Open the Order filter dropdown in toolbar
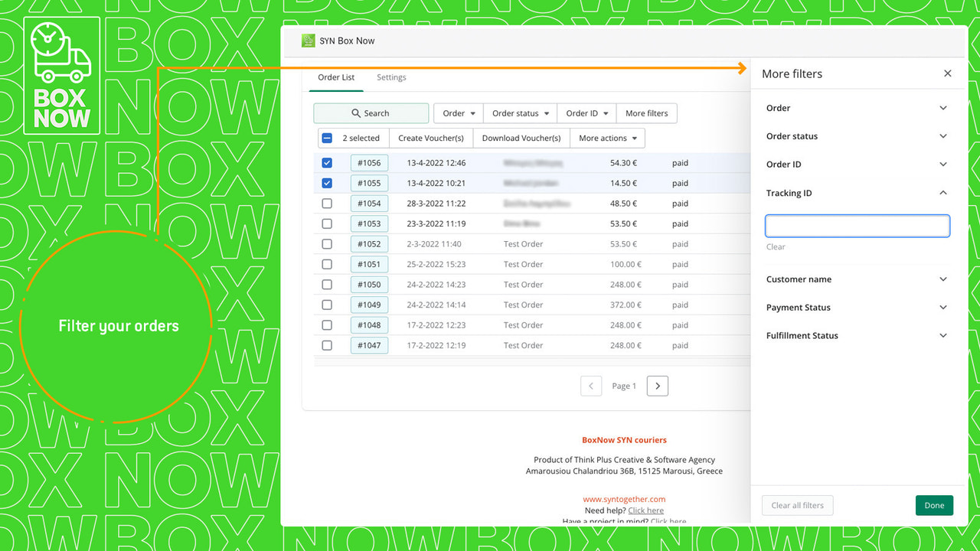Image resolution: width=980 pixels, height=551 pixels. [459, 113]
